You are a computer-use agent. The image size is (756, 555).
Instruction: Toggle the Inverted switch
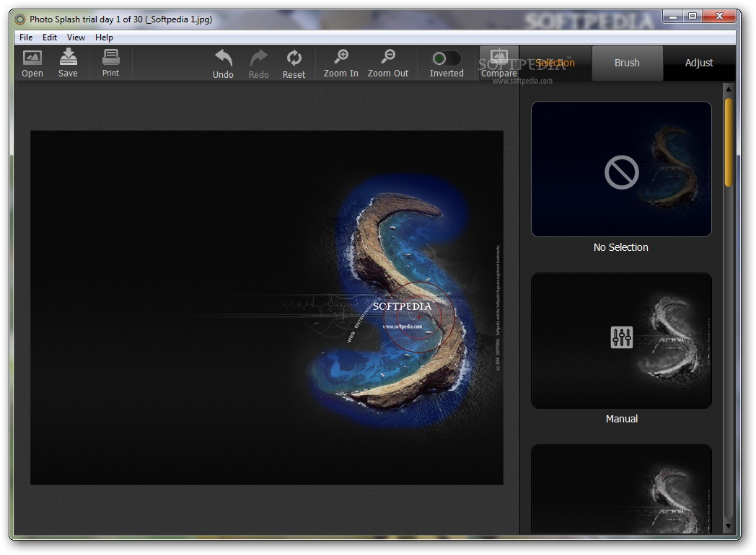446,58
